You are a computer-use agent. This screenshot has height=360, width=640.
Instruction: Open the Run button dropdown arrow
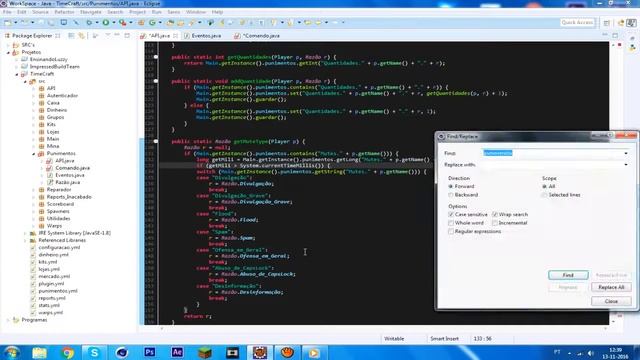coord(113,22)
